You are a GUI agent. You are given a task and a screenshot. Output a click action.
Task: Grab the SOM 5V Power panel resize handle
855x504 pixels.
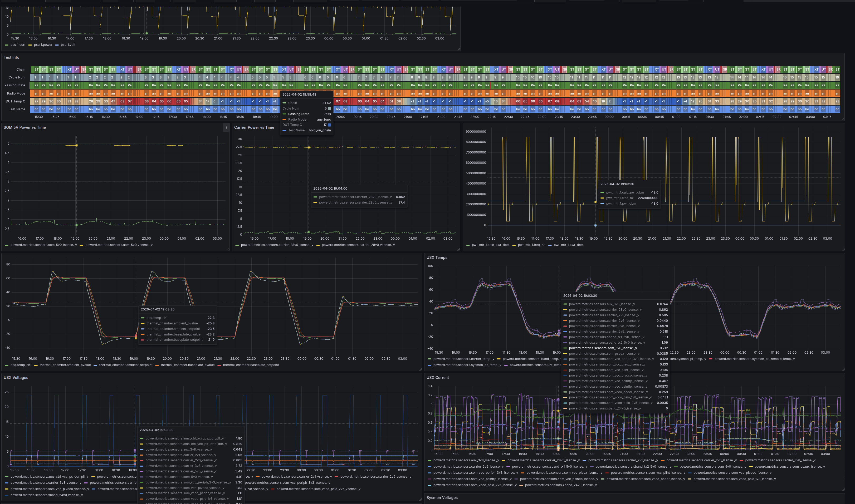pyautogui.click(x=228, y=249)
